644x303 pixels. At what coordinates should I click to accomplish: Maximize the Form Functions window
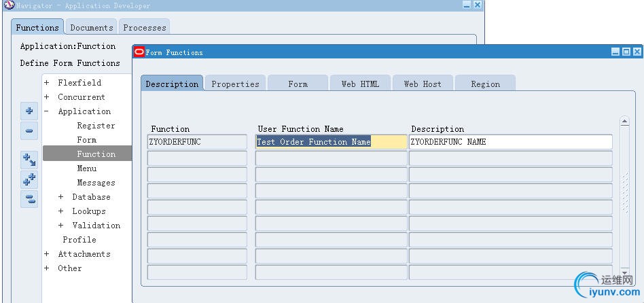point(626,52)
